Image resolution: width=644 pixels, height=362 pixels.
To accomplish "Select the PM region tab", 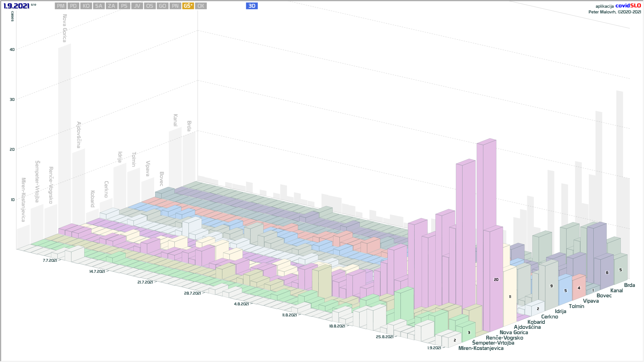I will pyautogui.click(x=61, y=6).
